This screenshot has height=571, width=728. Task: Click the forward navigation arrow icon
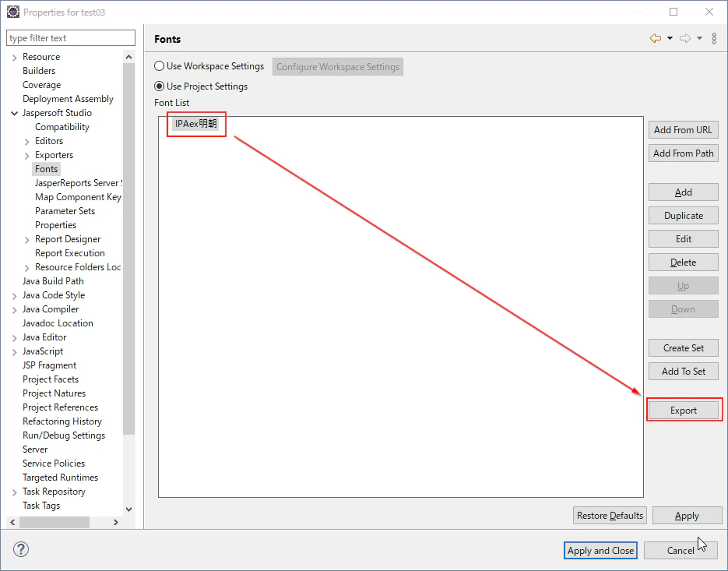point(685,39)
